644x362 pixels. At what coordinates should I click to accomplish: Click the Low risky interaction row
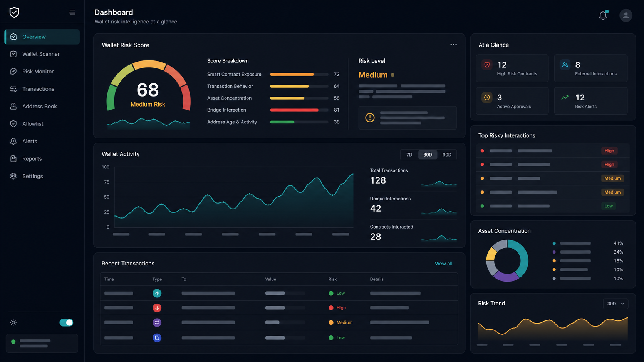click(553, 206)
